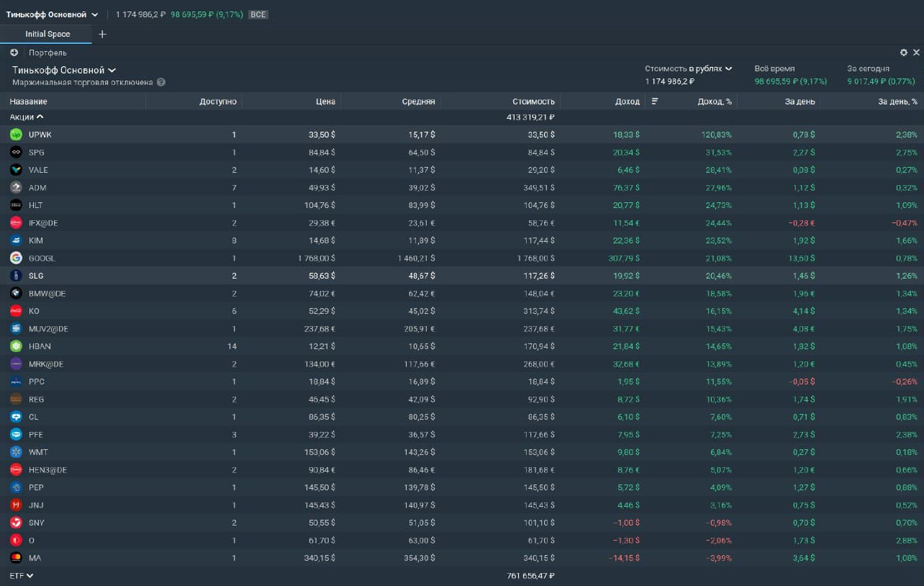
Task: Click PPC daily percent −0,26%
Action: (905, 382)
